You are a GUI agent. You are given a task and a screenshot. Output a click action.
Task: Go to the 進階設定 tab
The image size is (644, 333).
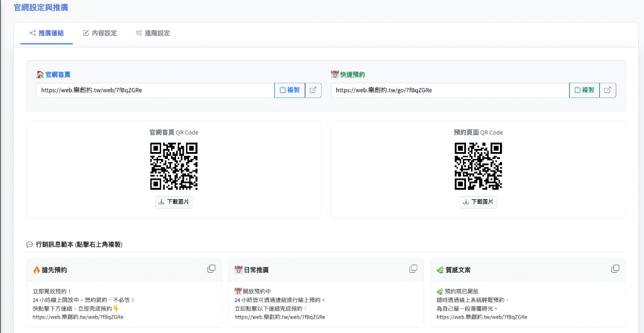[x=153, y=33]
